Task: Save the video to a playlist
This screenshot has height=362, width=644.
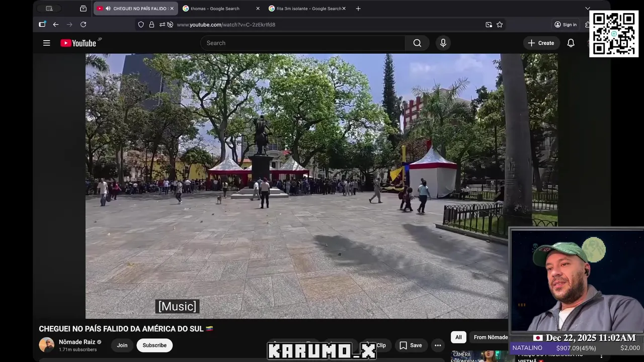Action: (411, 345)
